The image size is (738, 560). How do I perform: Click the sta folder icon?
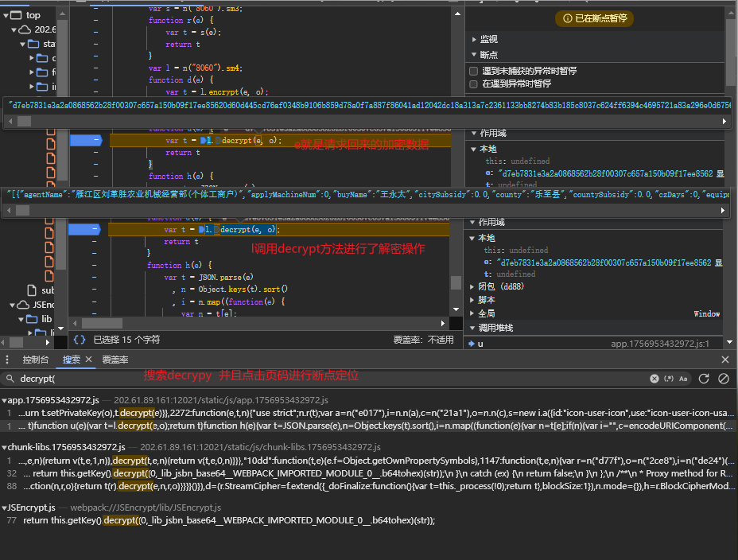pos(33,44)
